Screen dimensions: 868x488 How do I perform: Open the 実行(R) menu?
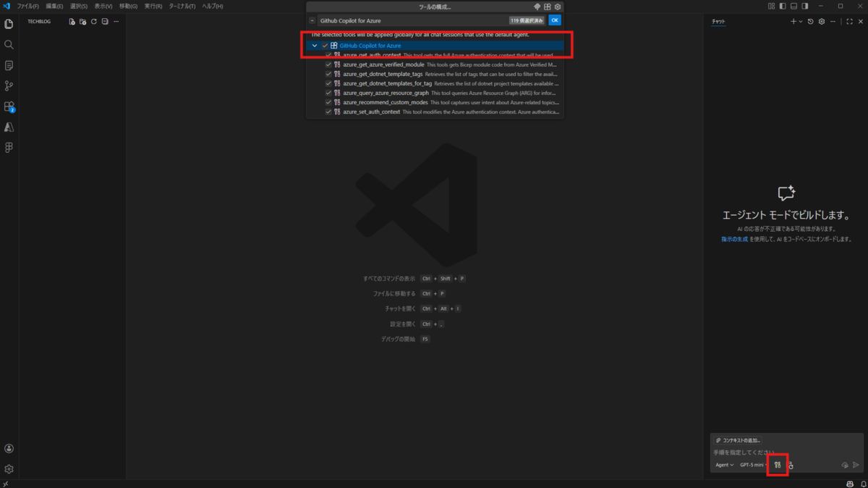153,6
